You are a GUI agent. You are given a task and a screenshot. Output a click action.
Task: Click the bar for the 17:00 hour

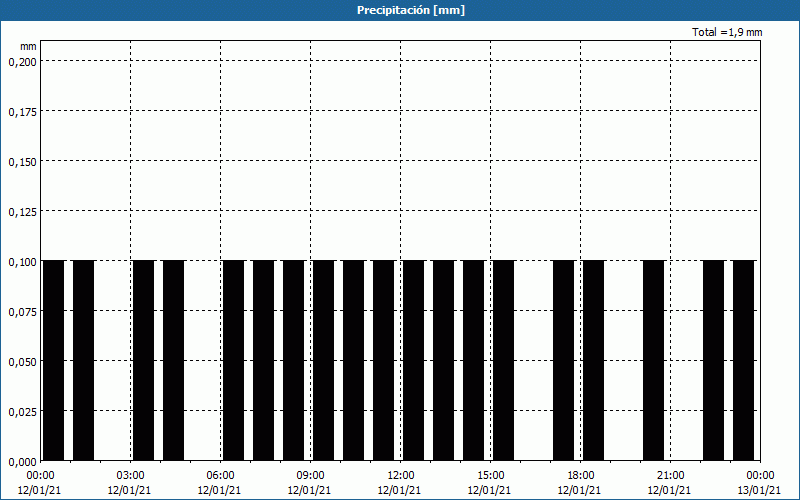click(564, 360)
